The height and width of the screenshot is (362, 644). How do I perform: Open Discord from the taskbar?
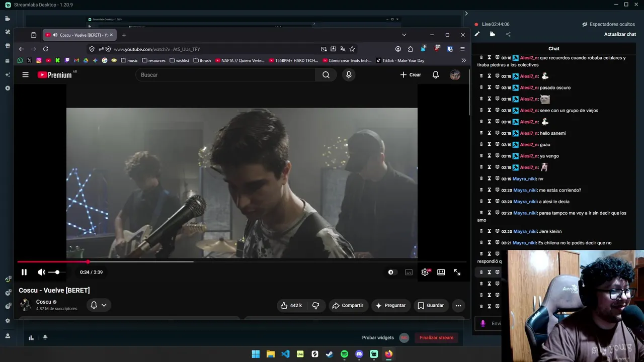(x=359, y=354)
